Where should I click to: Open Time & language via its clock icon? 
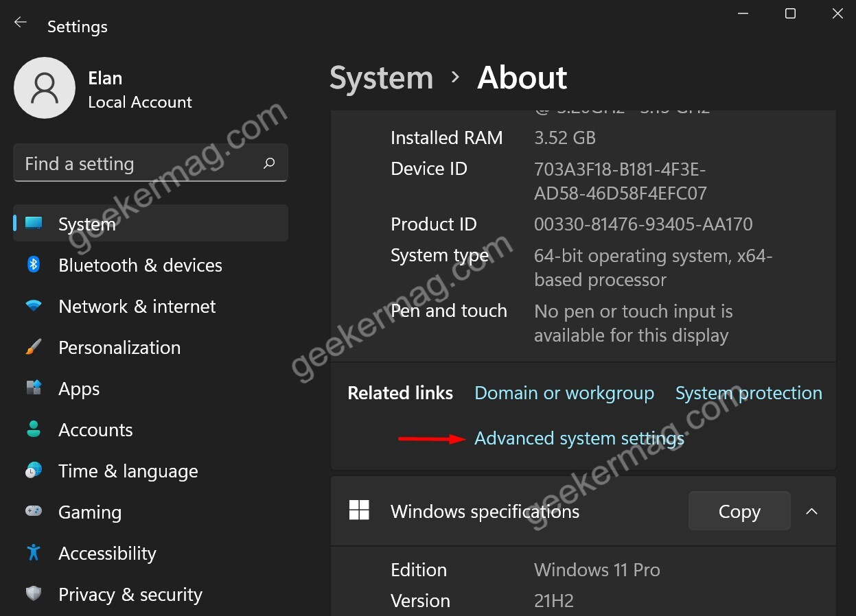point(33,471)
